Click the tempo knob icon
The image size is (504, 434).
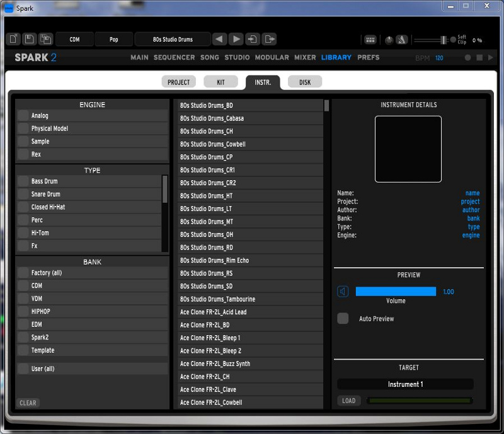389,40
